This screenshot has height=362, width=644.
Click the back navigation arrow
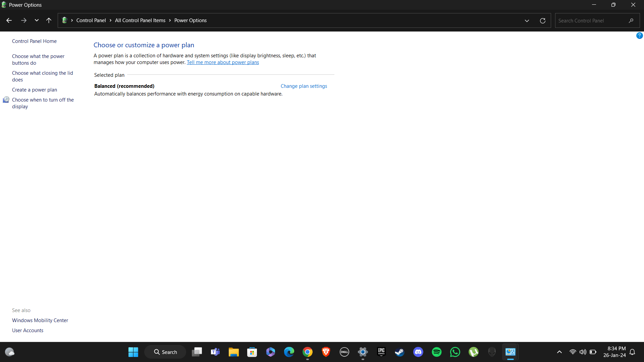point(9,20)
